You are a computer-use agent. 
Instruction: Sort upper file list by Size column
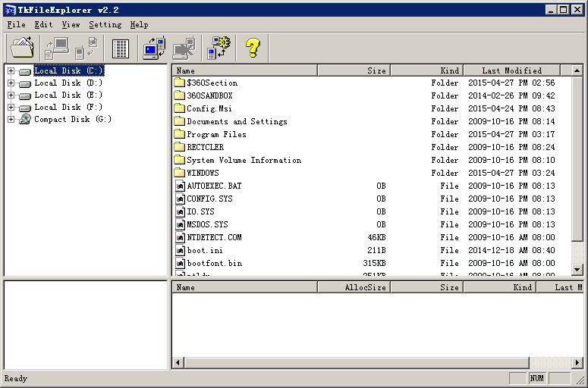tap(354, 70)
